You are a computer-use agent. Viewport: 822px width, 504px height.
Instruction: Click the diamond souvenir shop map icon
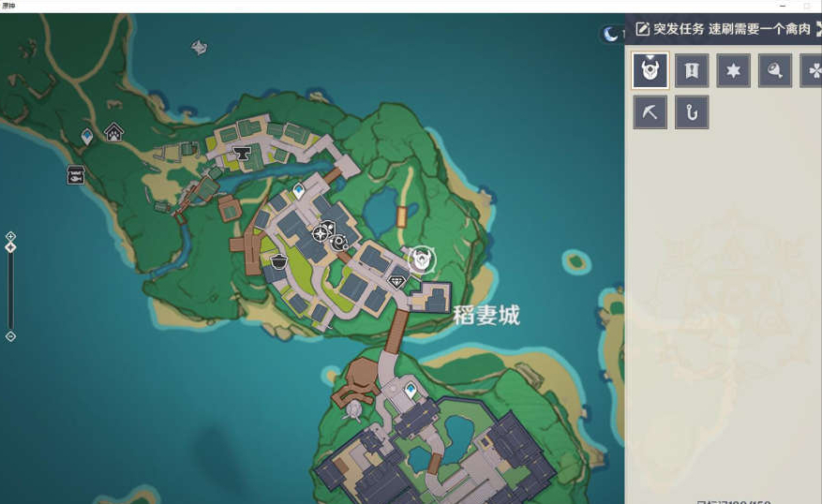tap(396, 282)
